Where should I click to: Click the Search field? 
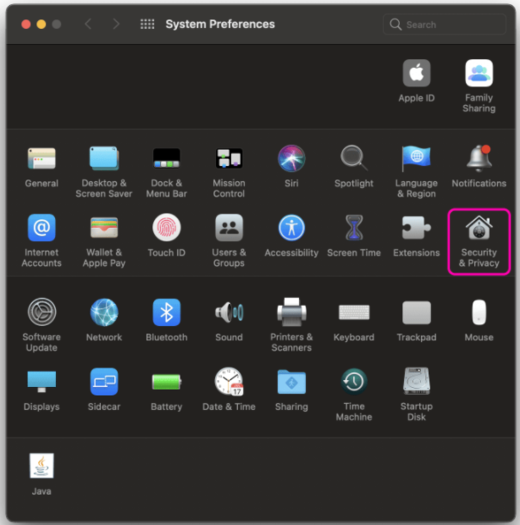click(x=444, y=24)
